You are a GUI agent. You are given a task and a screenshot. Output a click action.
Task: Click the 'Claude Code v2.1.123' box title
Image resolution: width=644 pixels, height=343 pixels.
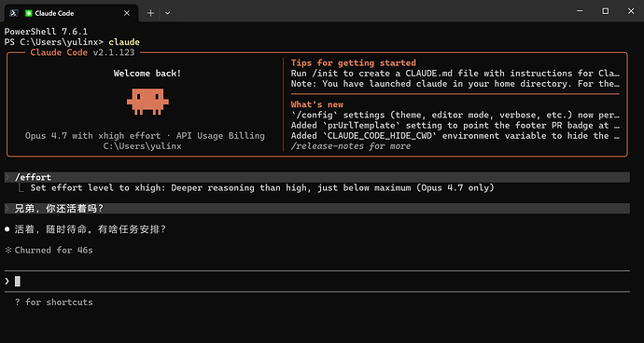coord(82,52)
